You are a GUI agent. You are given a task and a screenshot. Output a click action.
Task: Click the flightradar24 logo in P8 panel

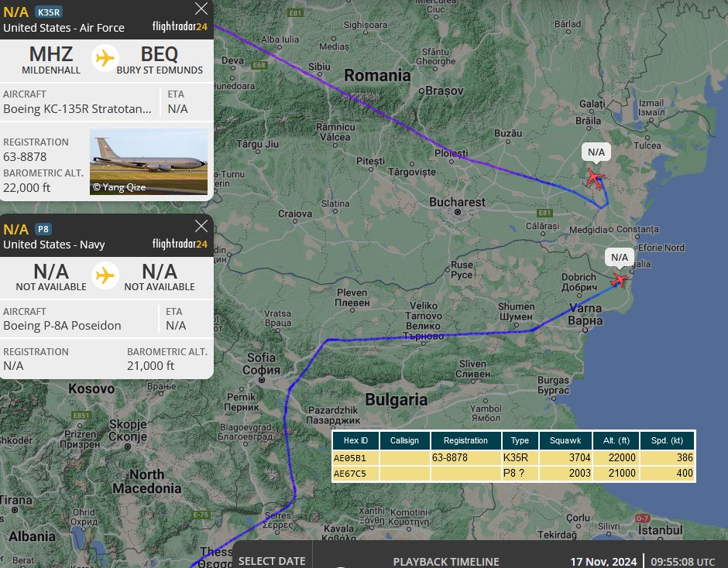[180, 243]
